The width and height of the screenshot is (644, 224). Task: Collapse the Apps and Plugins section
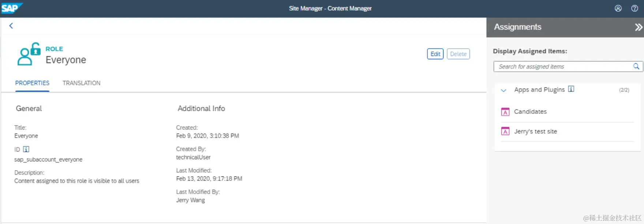click(503, 90)
